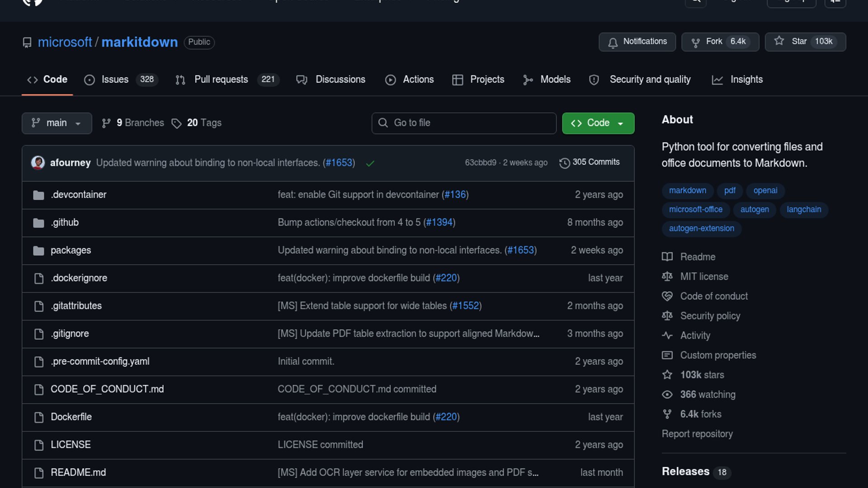Focus the Go to file search field
The height and width of the screenshot is (488, 868).
[x=464, y=123]
